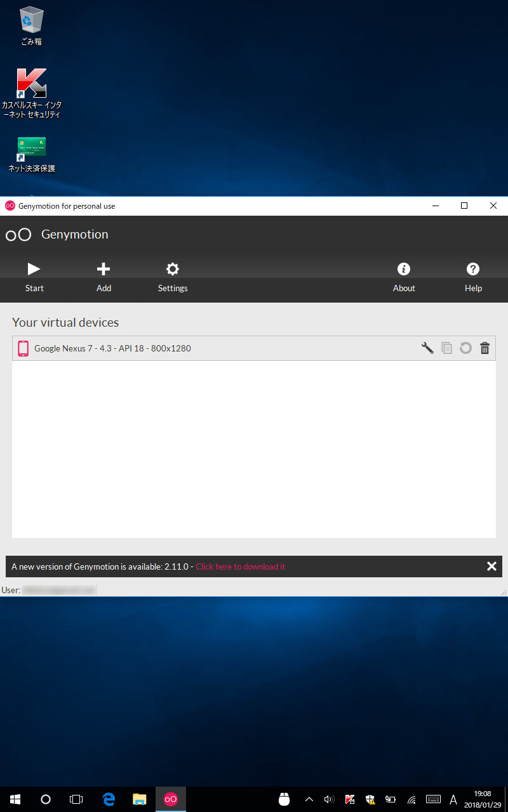Screen dimensions: 508x812
Task: Add a new virtual device
Action: 104,277
